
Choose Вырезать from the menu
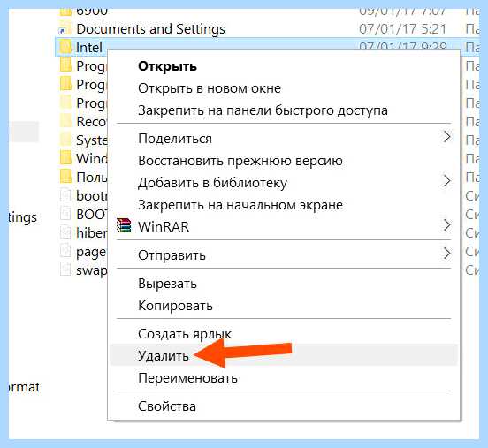point(284,284)
